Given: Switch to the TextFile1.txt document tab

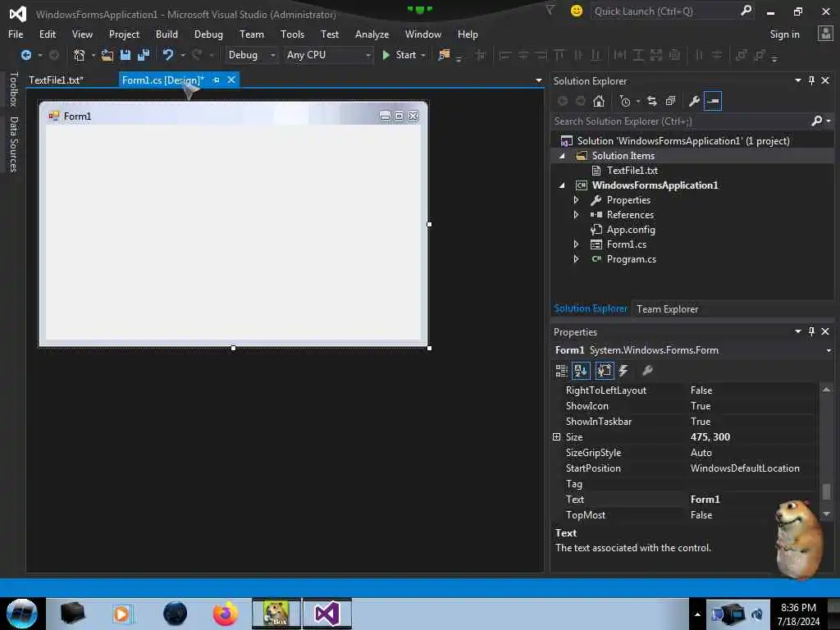Looking at the screenshot, I should [57, 80].
